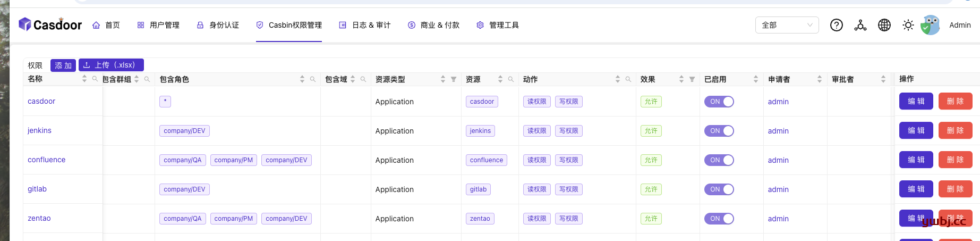Open the gitlab permission link
This screenshot has width=980, height=241.
[x=37, y=189]
